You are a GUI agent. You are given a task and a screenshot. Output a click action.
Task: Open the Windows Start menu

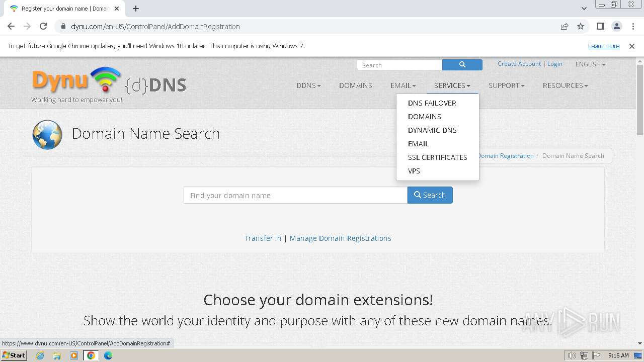[14, 355]
